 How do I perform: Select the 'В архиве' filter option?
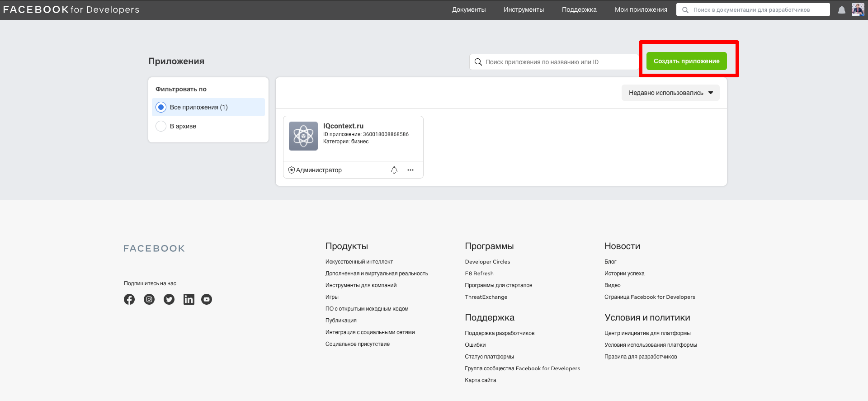tap(208, 126)
